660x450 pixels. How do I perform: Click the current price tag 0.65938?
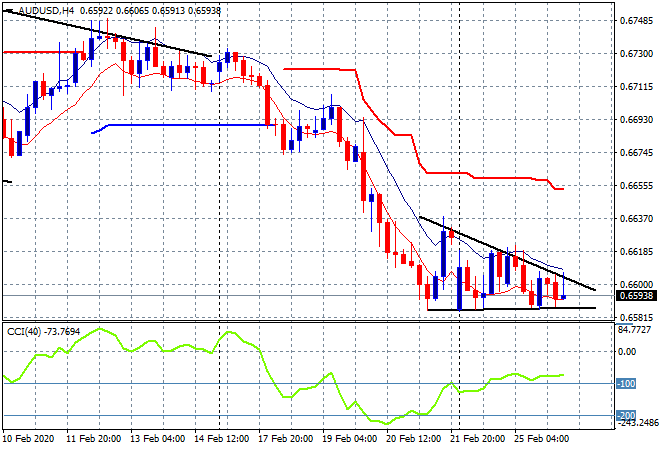coord(636,296)
